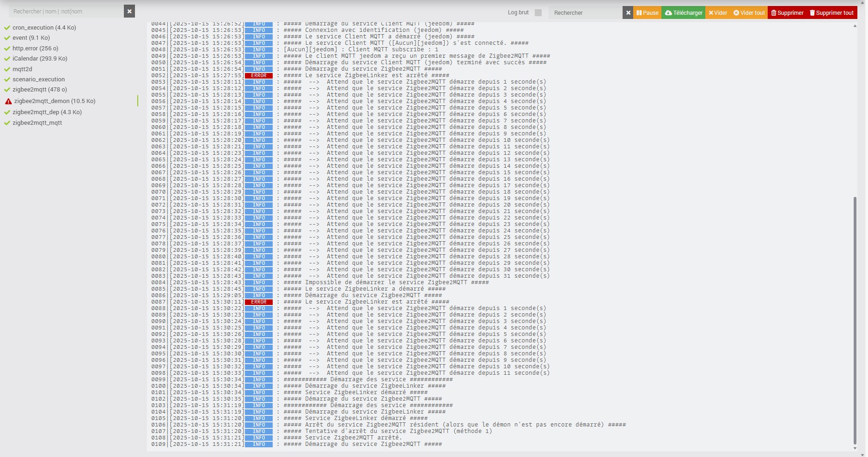
Task: Click the green check beside iCalendar
Action: pyautogui.click(x=7, y=59)
